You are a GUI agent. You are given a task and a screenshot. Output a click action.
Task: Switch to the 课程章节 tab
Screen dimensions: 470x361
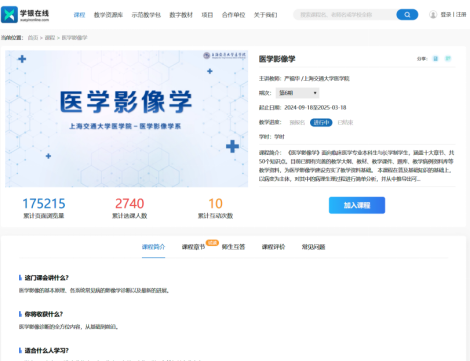pos(193,247)
